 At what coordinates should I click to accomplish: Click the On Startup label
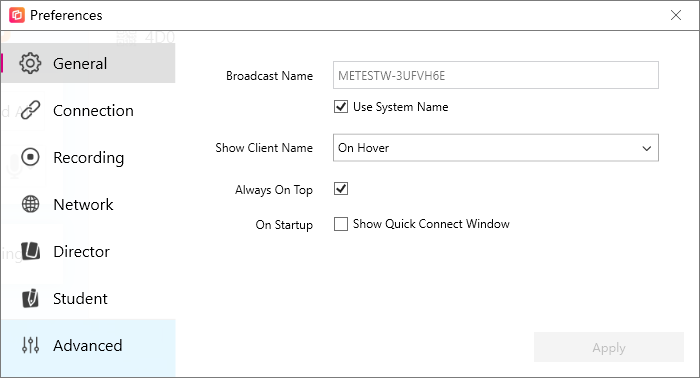(284, 224)
